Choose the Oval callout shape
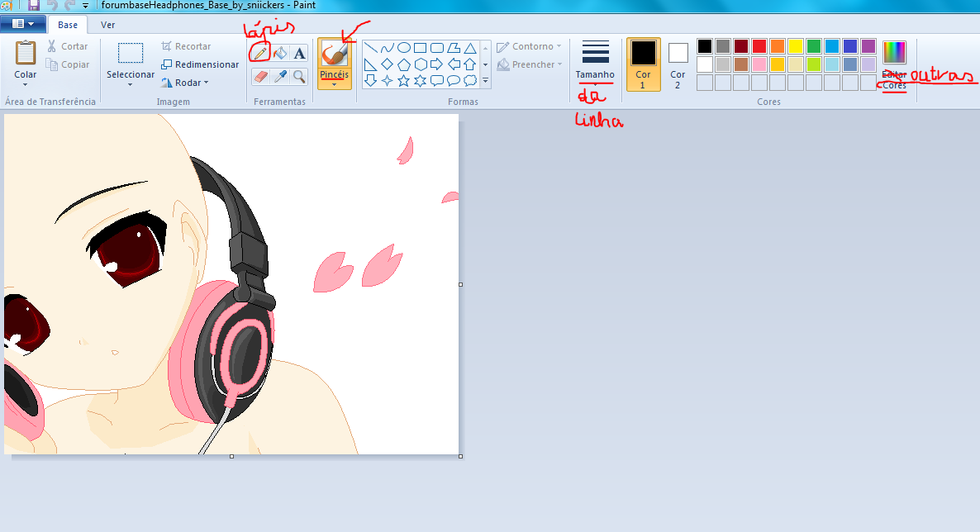This screenshot has width=980, height=532. [454, 80]
